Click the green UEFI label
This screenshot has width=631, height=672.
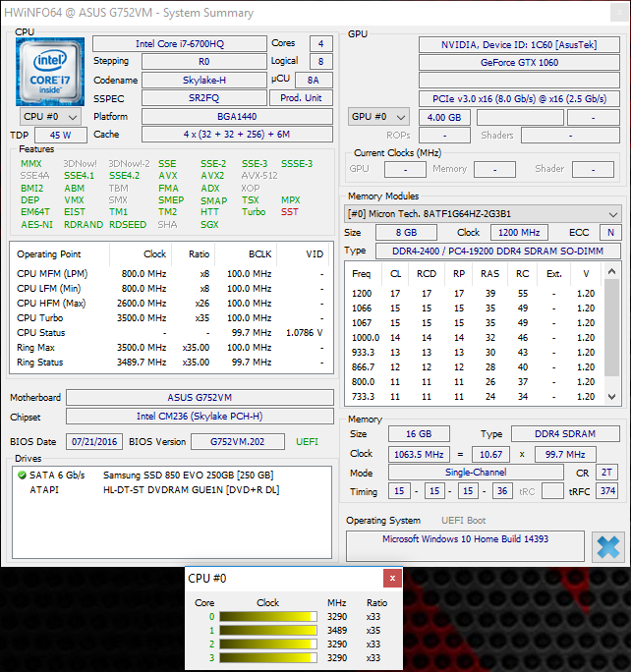tap(308, 442)
